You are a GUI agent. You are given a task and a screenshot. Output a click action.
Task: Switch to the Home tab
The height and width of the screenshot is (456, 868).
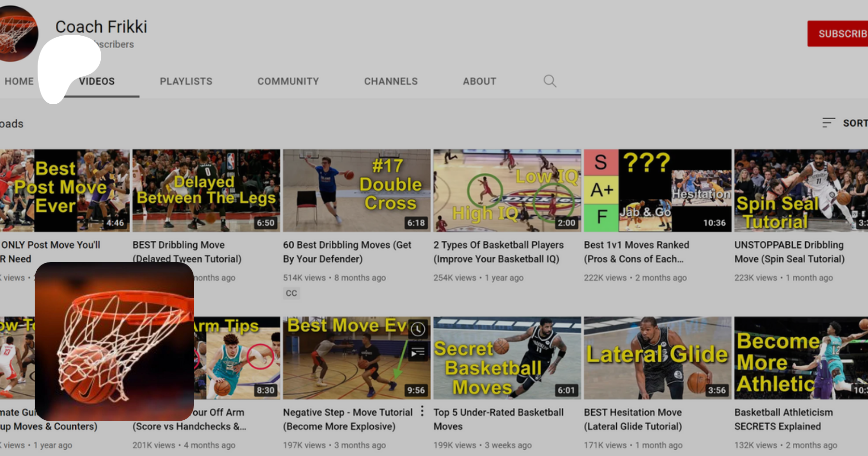(x=19, y=81)
